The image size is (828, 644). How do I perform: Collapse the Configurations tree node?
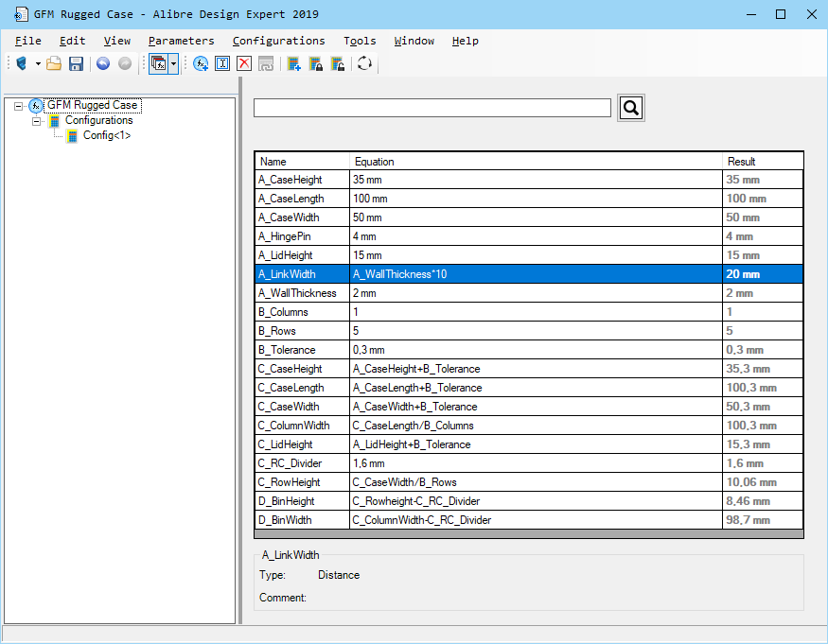point(37,121)
